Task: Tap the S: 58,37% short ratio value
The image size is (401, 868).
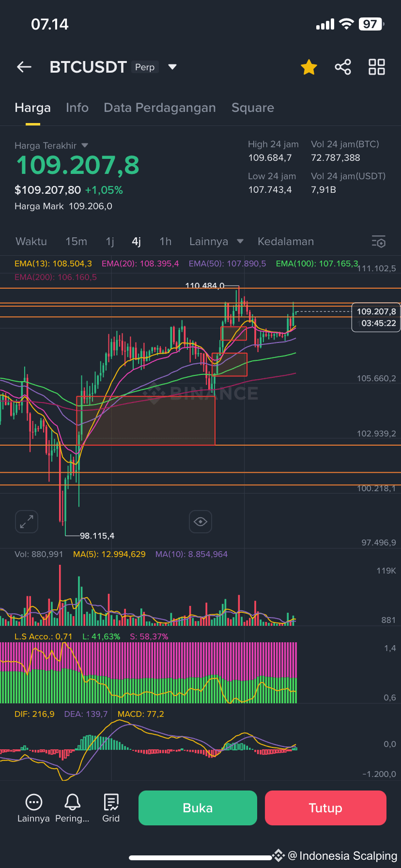Action: tap(149, 636)
